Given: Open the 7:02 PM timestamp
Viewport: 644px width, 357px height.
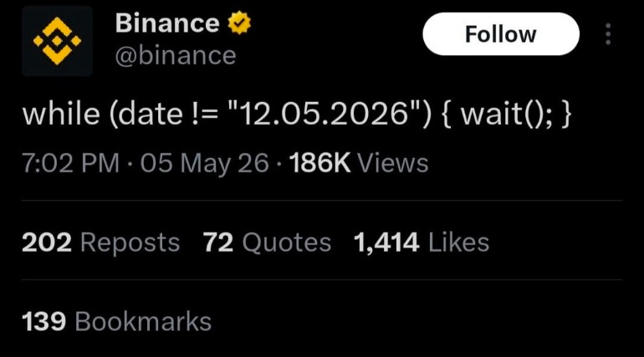Looking at the screenshot, I should (x=70, y=163).
